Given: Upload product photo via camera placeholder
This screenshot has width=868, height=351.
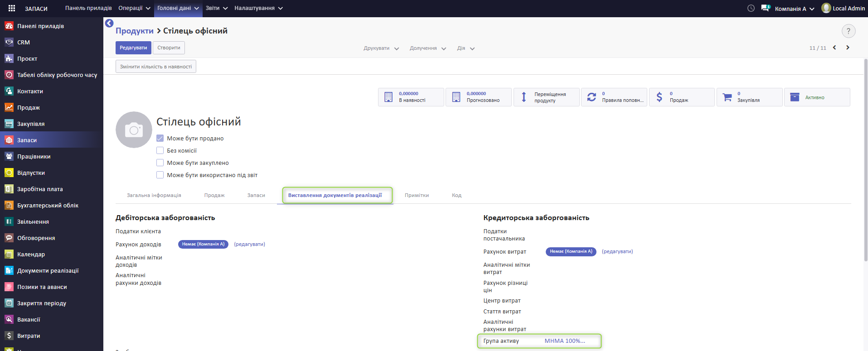Looking at the screenshot, I should (x=134, y=130).
